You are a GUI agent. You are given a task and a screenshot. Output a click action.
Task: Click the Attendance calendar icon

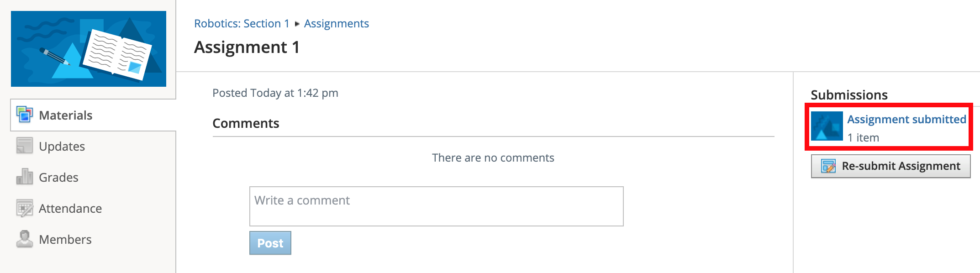pyautogui.click(x=25, y=208)
